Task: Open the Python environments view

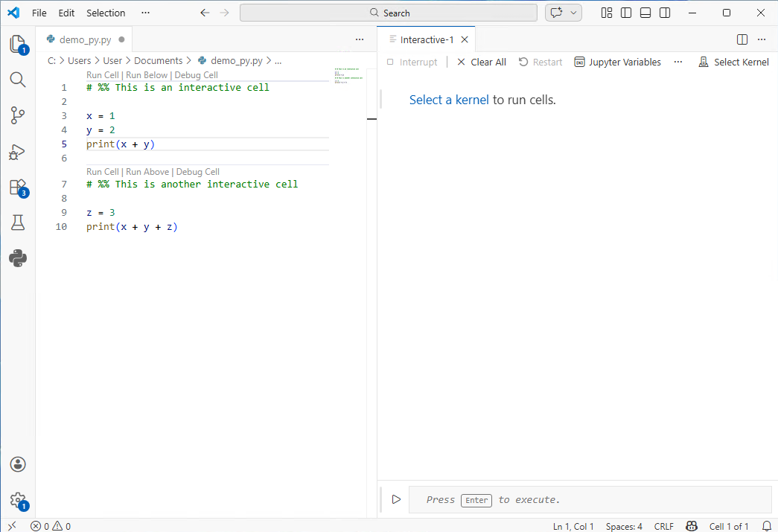Action: point(18,258)
